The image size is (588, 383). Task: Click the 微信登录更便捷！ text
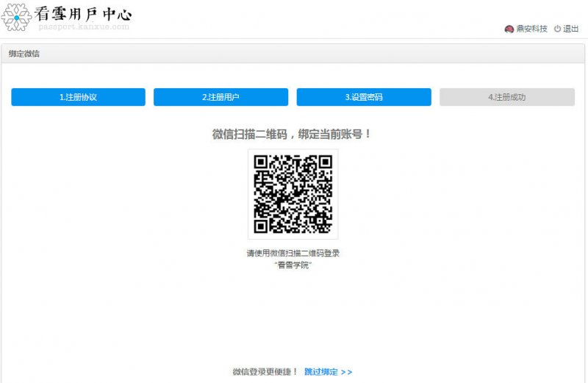pos(265,372)
